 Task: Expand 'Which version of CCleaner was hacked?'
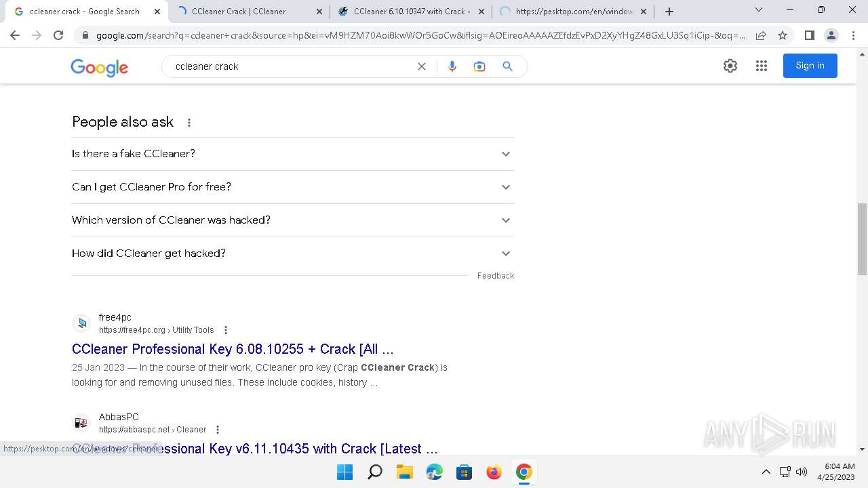(293, 220)
